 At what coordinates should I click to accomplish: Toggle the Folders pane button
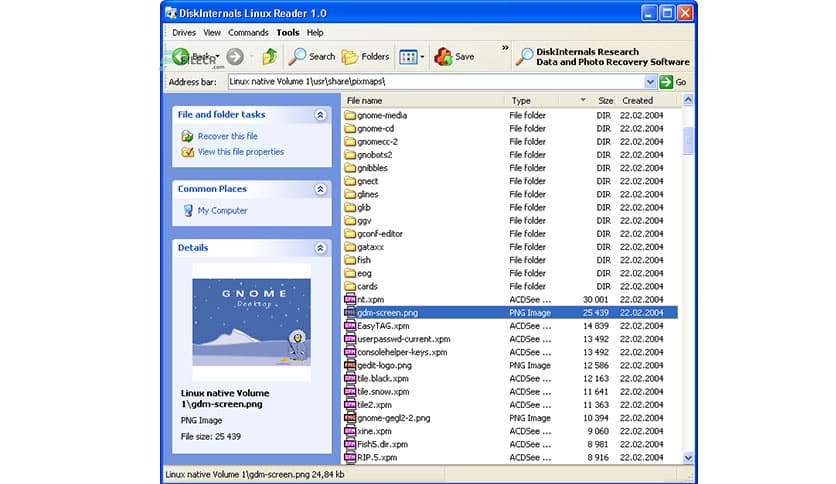pyautogui.click(x=365, y=57)
